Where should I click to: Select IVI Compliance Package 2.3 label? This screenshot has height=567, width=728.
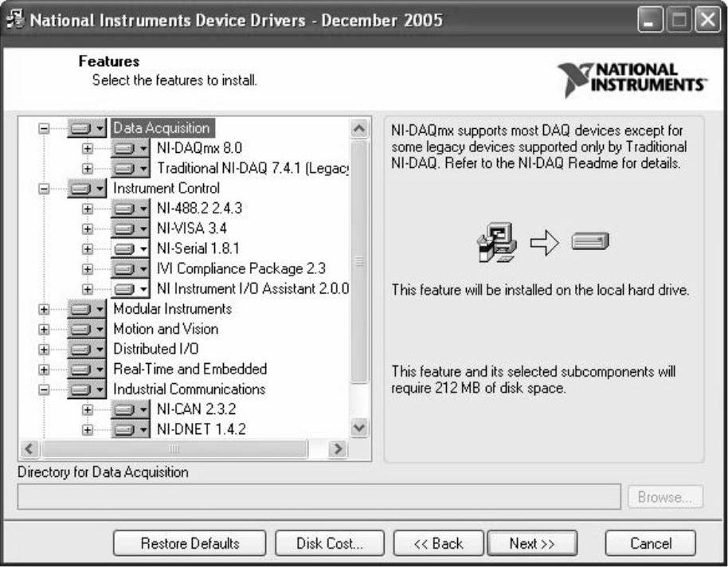pos(241,268)
